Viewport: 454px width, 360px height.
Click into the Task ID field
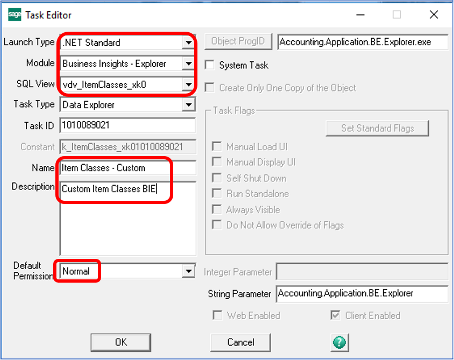pos(128,125)
